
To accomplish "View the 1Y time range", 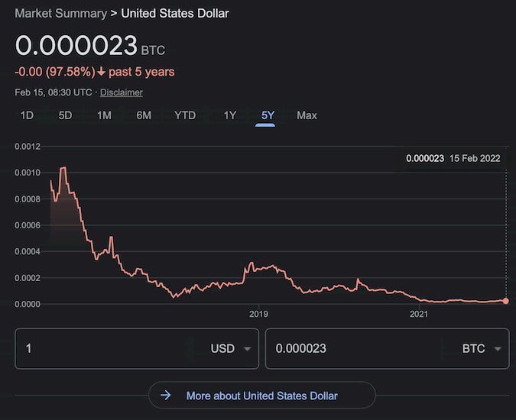I will tap(229, 115).
